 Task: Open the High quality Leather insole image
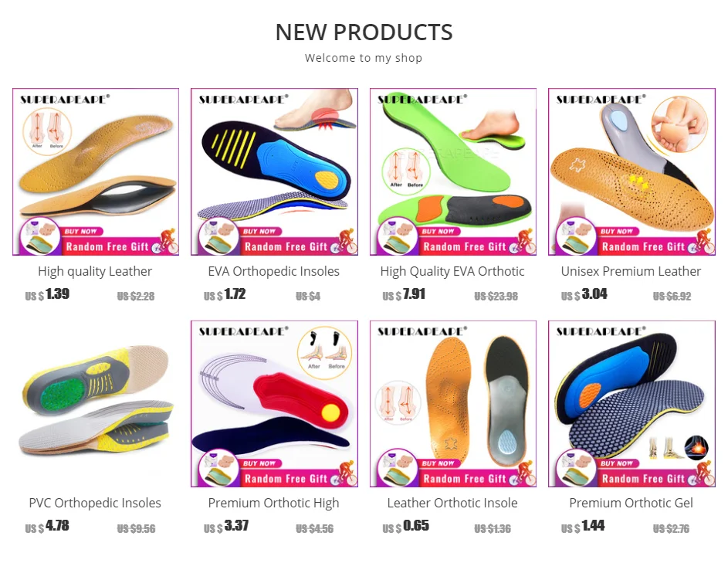pos(96,171)
